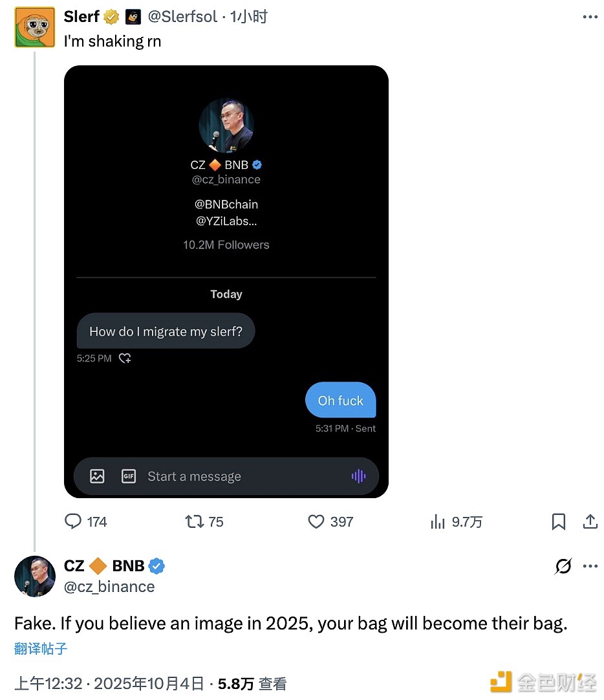This screenshot has width=604, height=700.
Task: Open view analytics icon showing 9.7万
Action: coord(438,521)
